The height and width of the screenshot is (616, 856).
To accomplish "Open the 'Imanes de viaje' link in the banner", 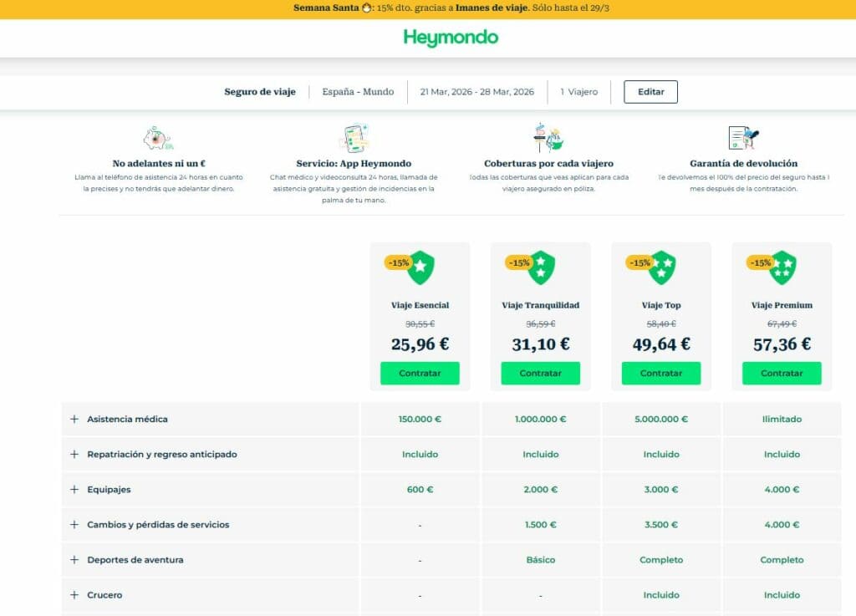I will click(x=490, y=8).
